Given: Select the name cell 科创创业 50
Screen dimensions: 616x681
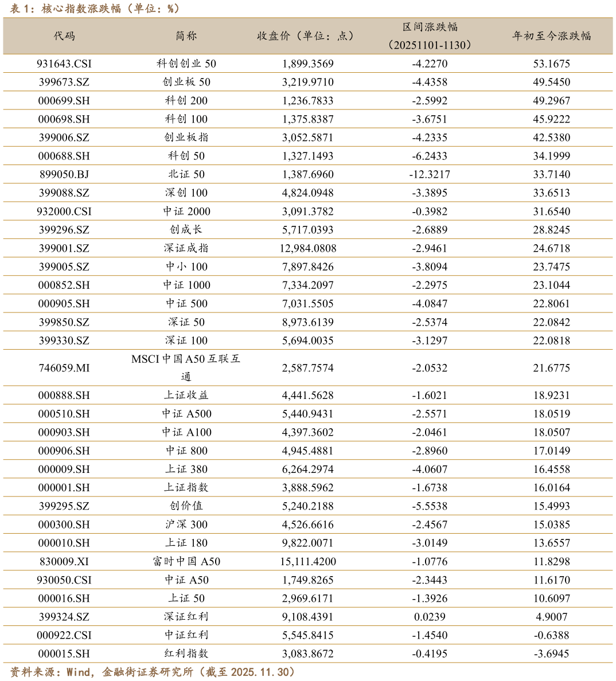Looking at the screenshot, I should (186, 64).
